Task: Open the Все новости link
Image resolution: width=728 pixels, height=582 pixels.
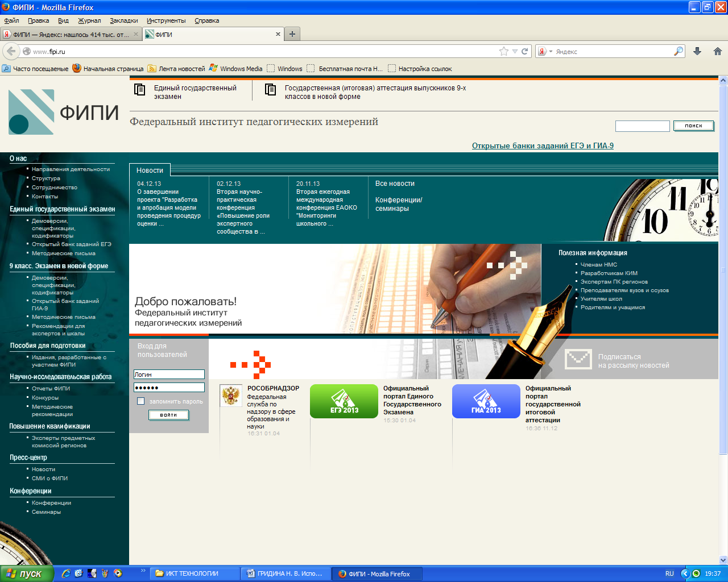Action: coord(395,184)
